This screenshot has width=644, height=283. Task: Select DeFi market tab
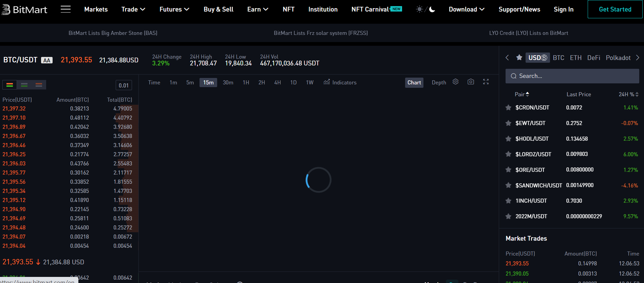(x=594, y=58)
